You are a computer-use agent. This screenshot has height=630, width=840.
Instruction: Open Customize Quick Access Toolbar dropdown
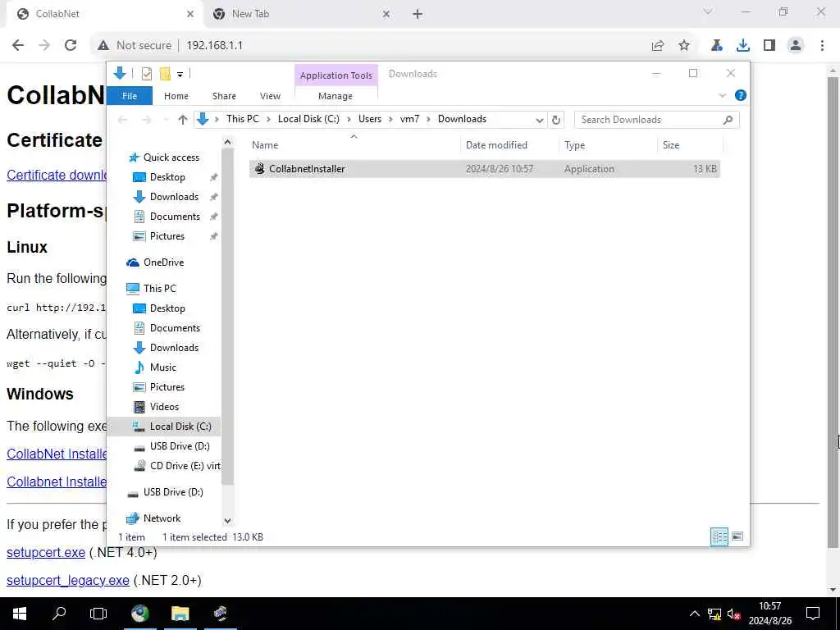[x=180, y=75]
